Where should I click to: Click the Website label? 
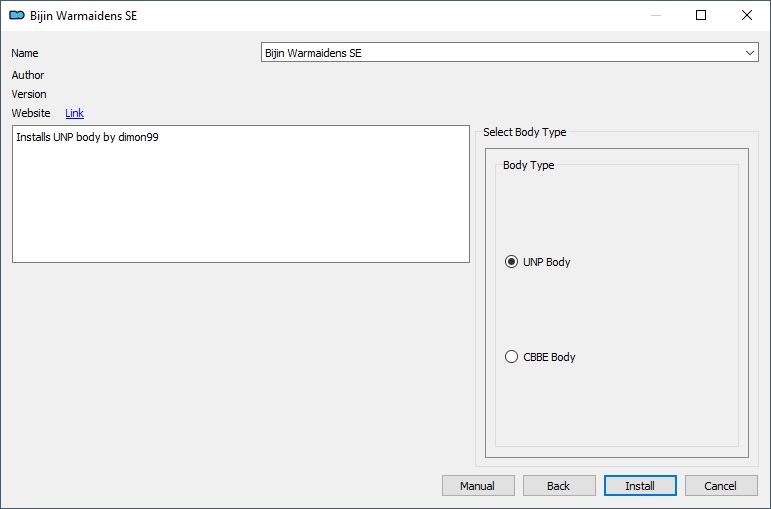pyautogui.click(x=31, y=113)
